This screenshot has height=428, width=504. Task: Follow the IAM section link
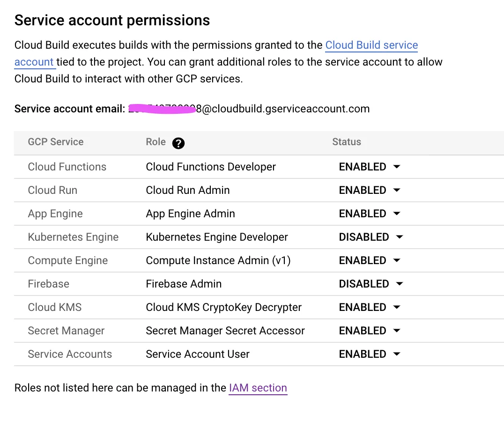258,388
